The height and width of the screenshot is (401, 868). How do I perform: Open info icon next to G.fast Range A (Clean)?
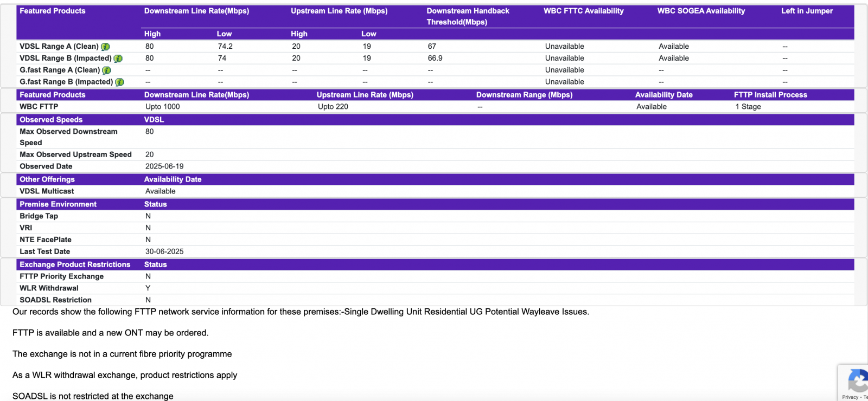pos(106,70)
